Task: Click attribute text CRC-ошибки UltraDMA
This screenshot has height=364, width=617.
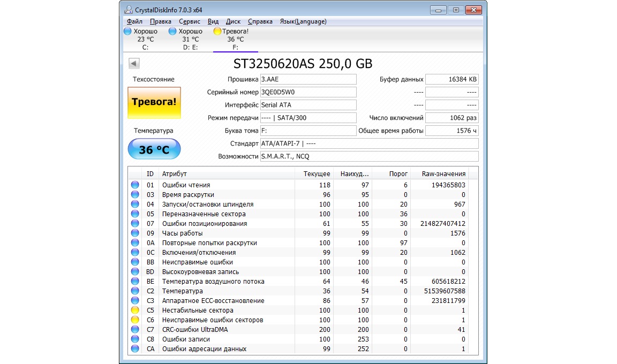Action: [x=195, y=329]
